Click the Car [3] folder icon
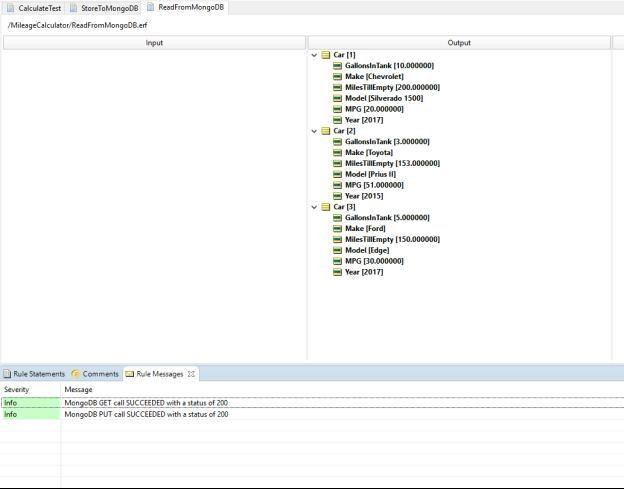 pos(326,207)
